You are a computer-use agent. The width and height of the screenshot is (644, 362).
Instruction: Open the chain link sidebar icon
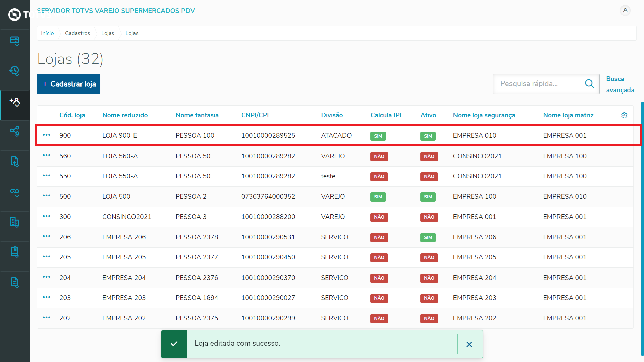(x=15, y=192)
